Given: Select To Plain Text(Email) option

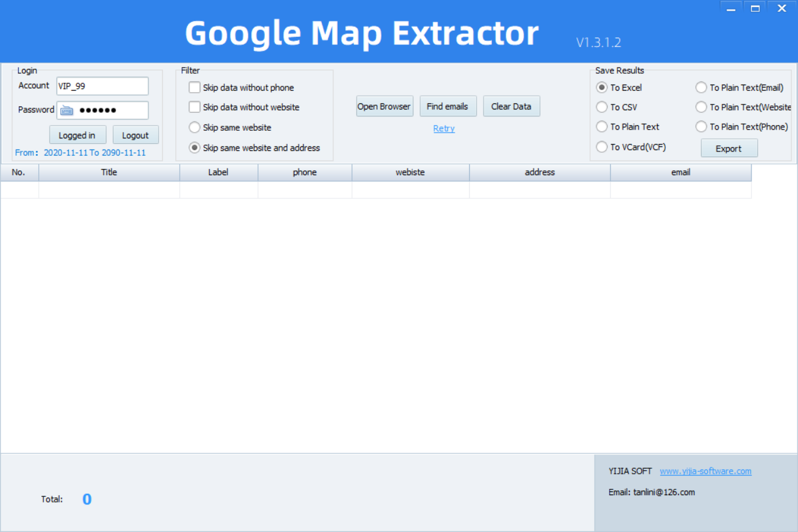Looking at the screenshot, I should [x=701, y=88].
